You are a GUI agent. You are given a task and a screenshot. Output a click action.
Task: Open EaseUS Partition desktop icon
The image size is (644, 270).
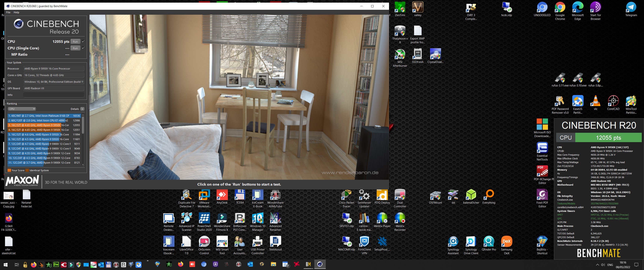(578, 105)
